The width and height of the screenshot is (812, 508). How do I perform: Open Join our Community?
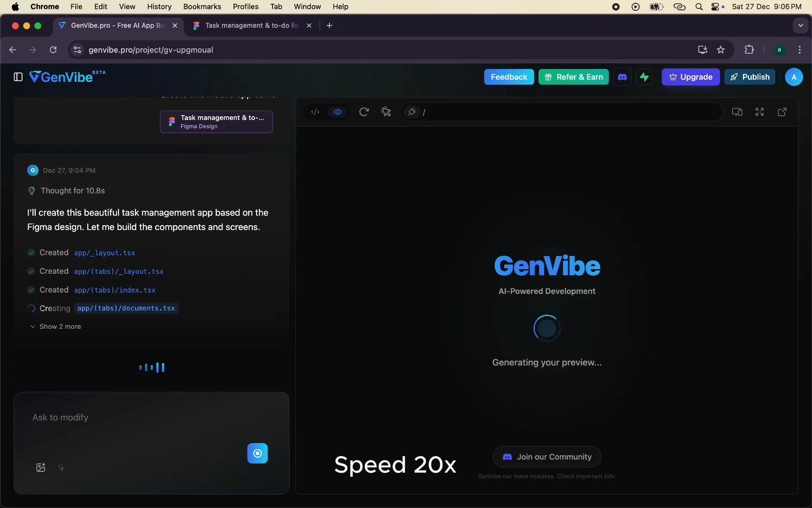click(x=547, y=456)
